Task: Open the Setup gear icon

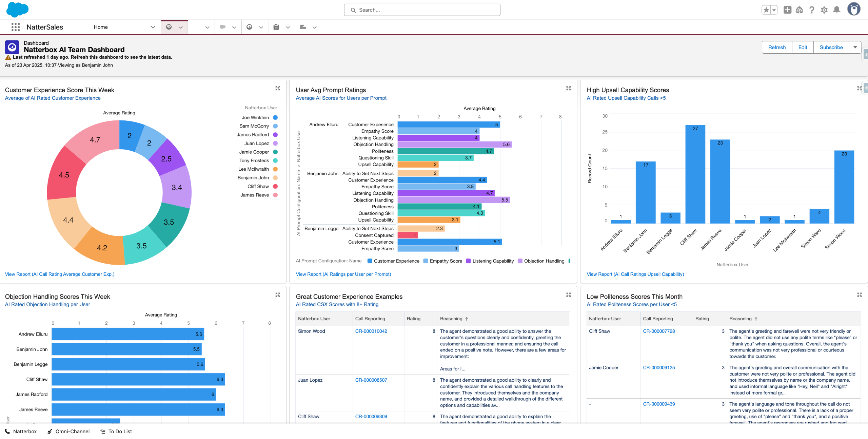Action: coord(824,10)
